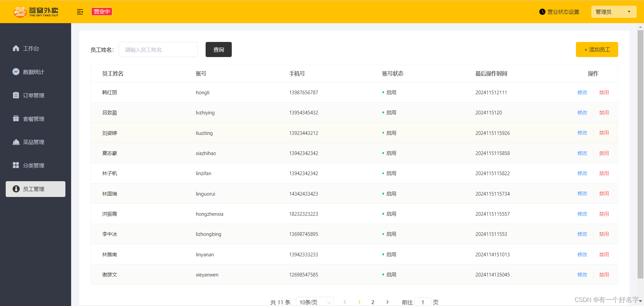
Task: Click 修改 for linguorui row
Action: pos(582,193)
